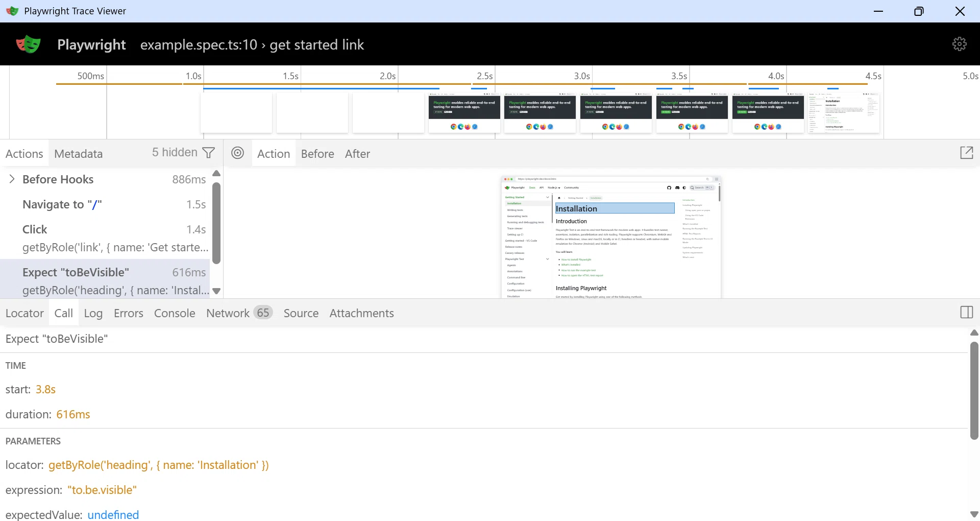Switch to the Actions tab
Viewport: 980px width, 521px height.
(x=24, y=154)
